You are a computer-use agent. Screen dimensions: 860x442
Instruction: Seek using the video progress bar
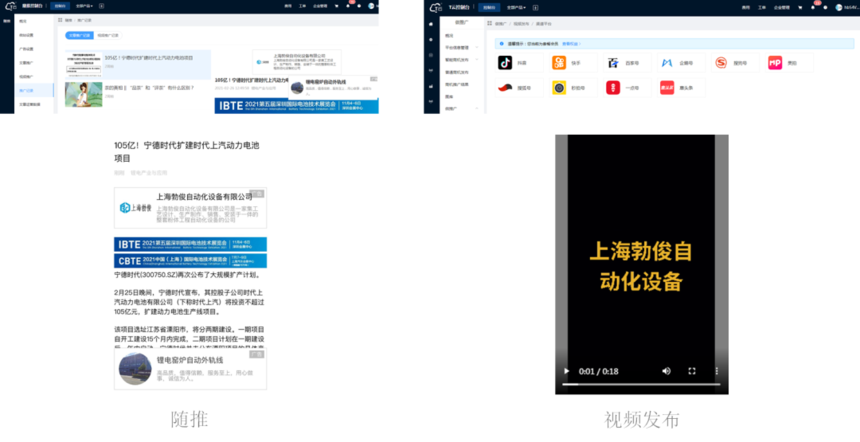pos(641,384)
